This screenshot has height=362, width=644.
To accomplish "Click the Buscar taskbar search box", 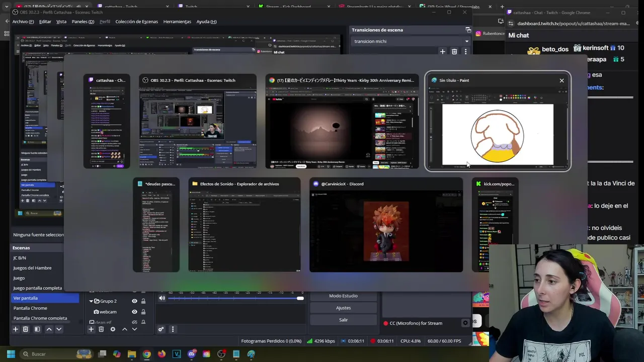I will [57, 354].
